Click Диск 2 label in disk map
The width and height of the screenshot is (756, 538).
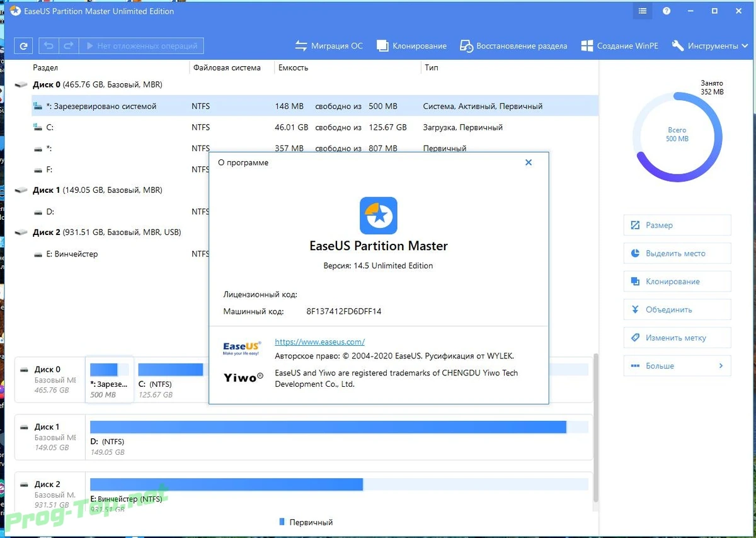click(47, 484)
